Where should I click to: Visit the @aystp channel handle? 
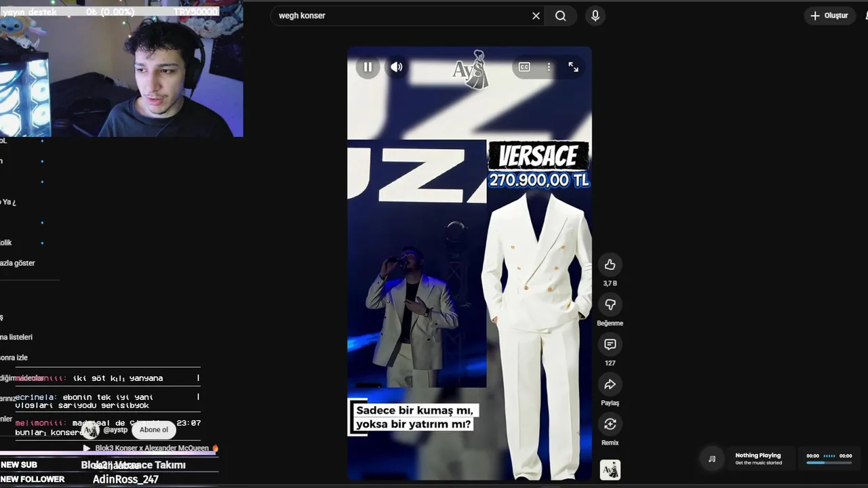pos(115,430)
